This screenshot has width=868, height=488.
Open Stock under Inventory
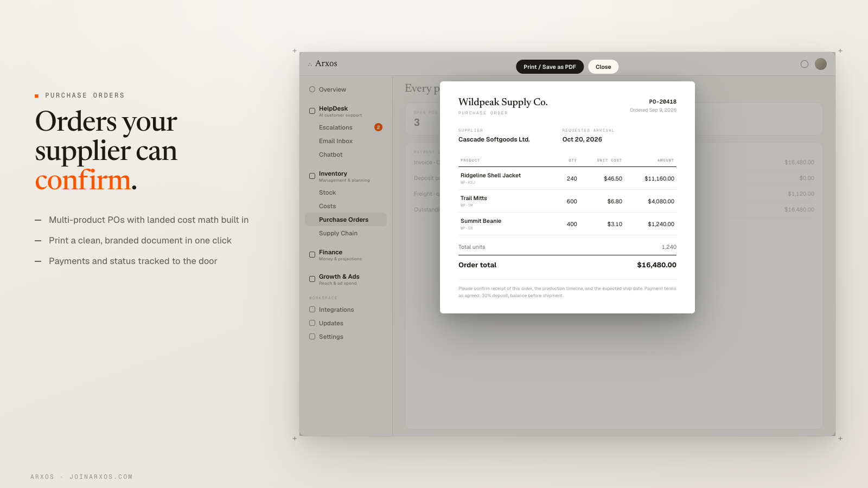[x=327, y=192]
